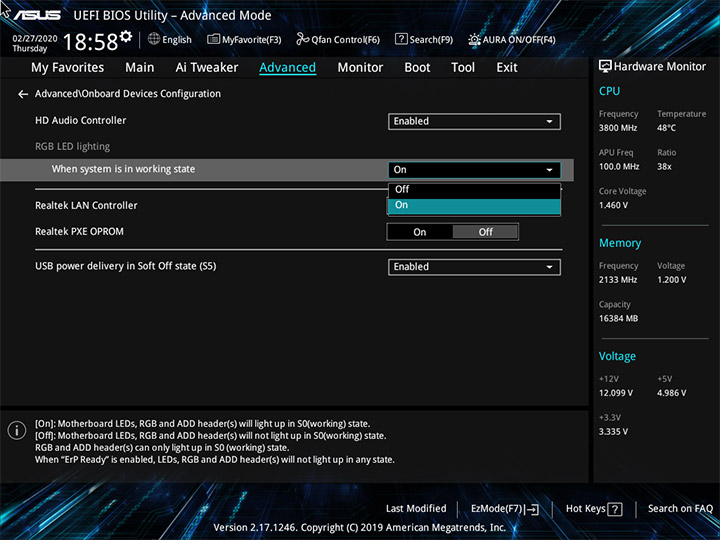Go to the Boot tab
Viewport: 720px width, 540px height.
(417, 68)
